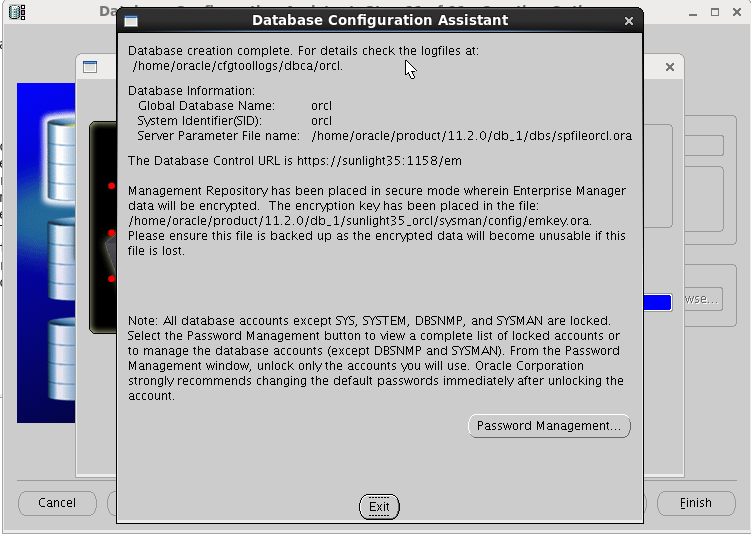Viewport: 751px width, 534px height.
Task: Close the main wizard window
Action: [737, 12]
